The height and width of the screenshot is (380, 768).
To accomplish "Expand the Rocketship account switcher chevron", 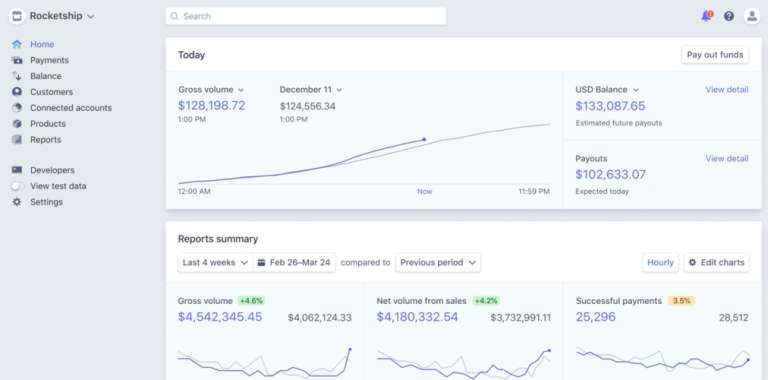I will coord(91,17).
